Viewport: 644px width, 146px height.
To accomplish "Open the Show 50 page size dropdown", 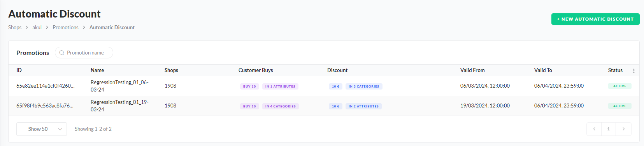I will (x=42, y=129).
